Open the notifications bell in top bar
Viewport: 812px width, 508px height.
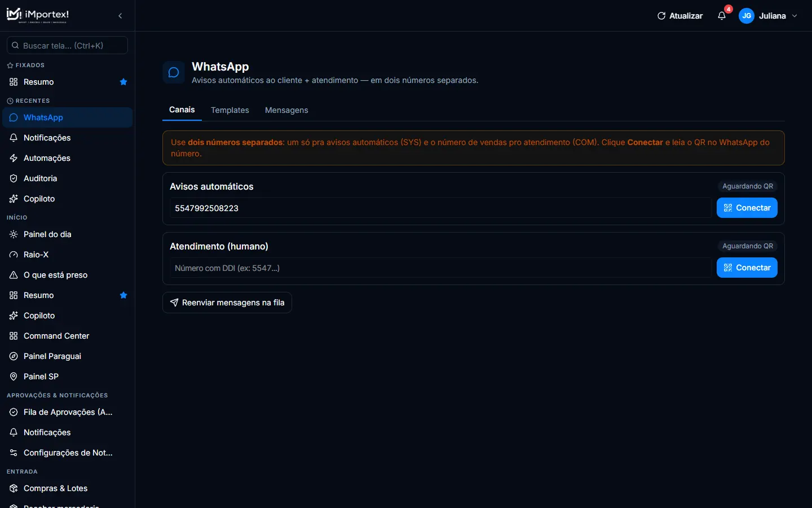(x=722, y=16)
